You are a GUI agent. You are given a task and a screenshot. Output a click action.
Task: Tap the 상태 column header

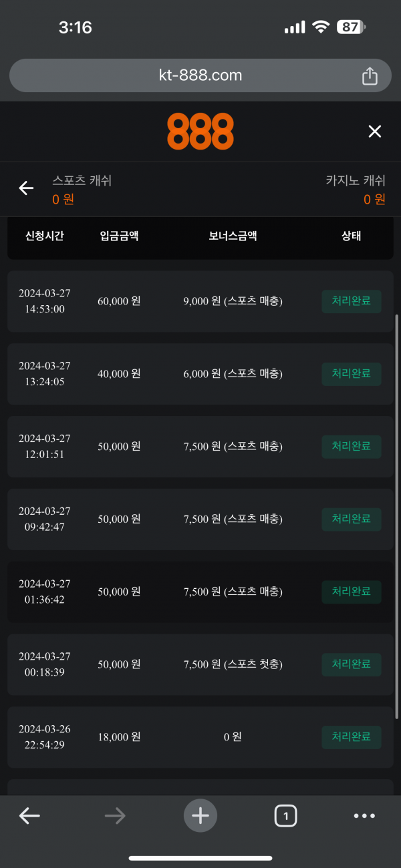coord(351,236)
